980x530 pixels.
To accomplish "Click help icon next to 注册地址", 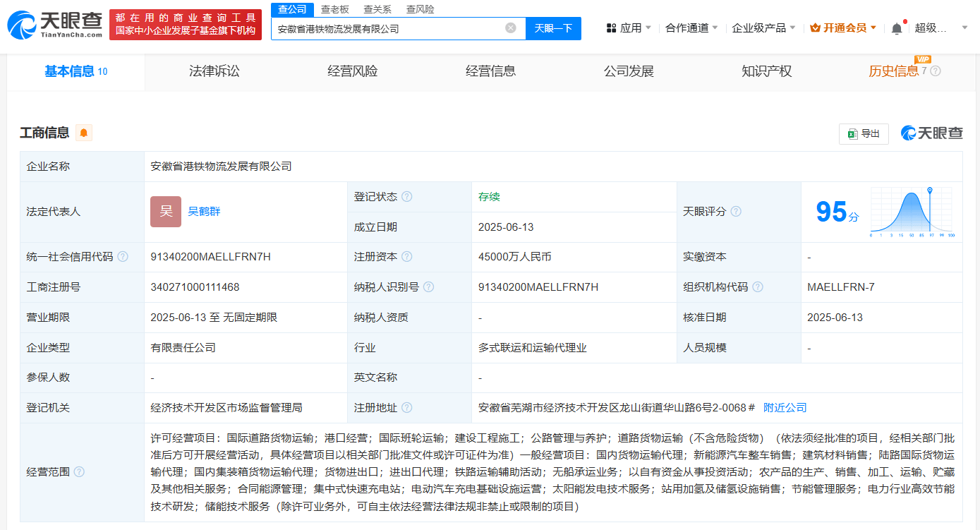I will click(407, 408).
